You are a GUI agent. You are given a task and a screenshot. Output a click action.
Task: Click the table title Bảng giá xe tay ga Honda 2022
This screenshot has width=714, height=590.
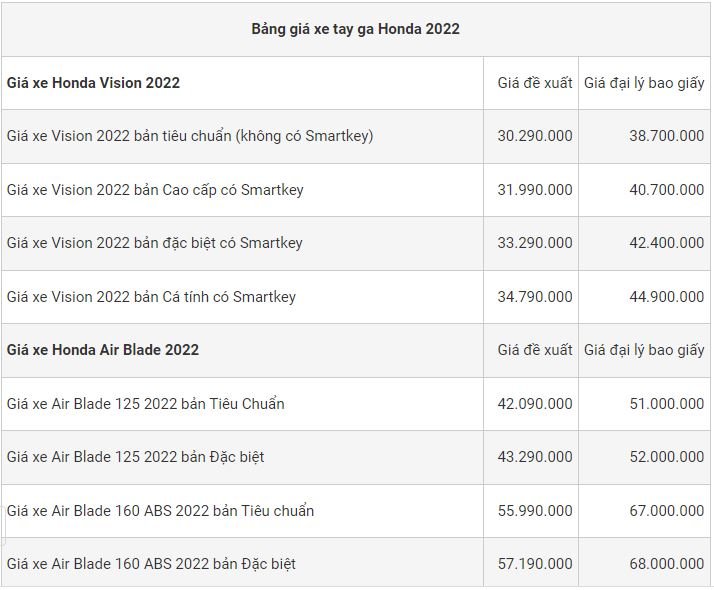point(355,29)
